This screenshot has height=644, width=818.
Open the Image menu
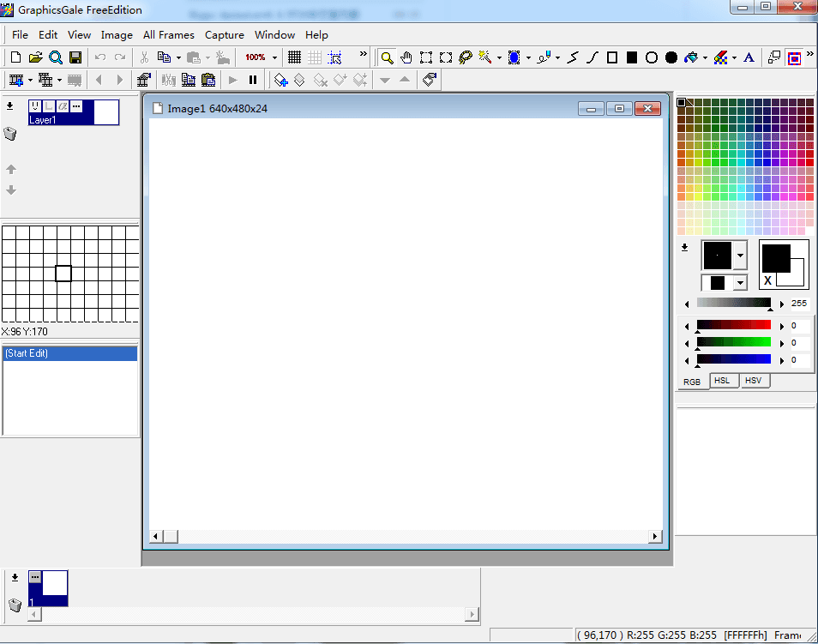point(117,35)
